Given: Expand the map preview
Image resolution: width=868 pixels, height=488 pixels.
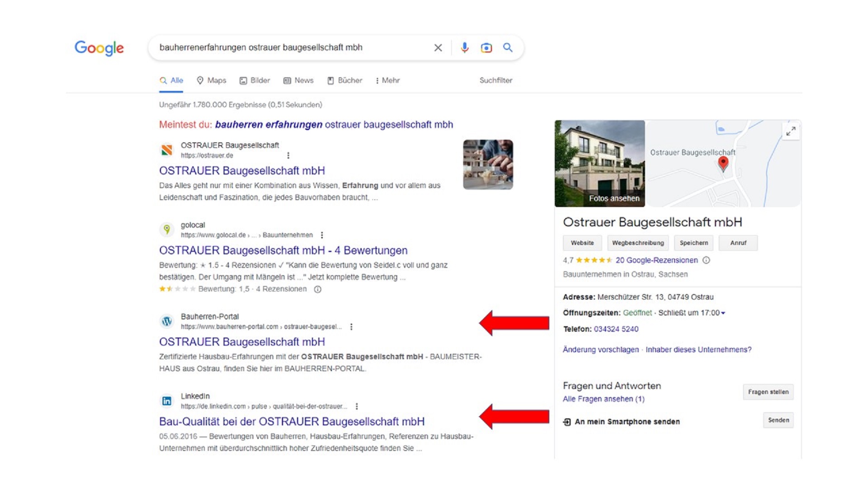Looking at the screenshot, I should pos(791,131).
